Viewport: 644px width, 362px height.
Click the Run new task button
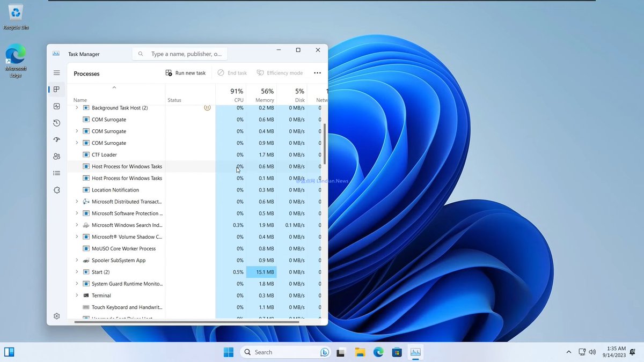tap(185, 72)
